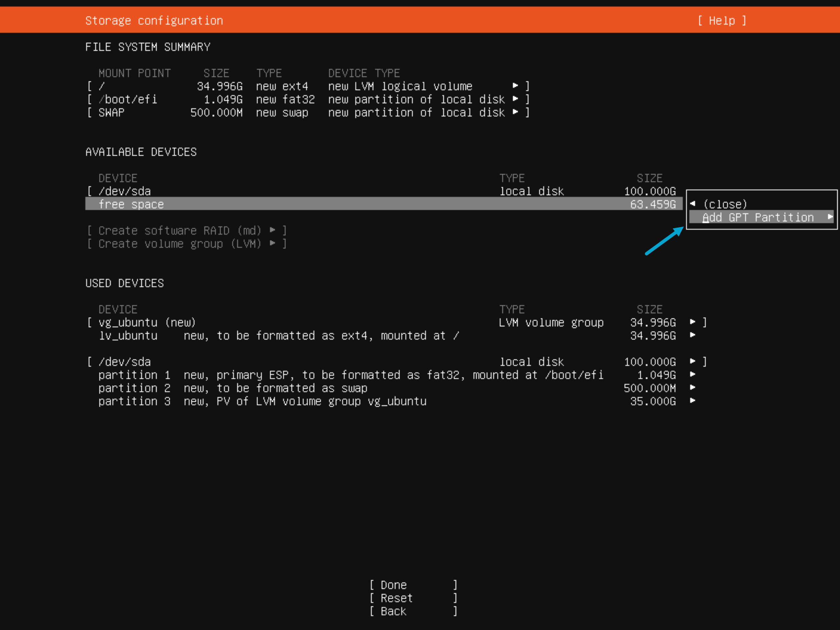Open the Help menu in header
The image size is (840, 630).
(x=721, y=20)
